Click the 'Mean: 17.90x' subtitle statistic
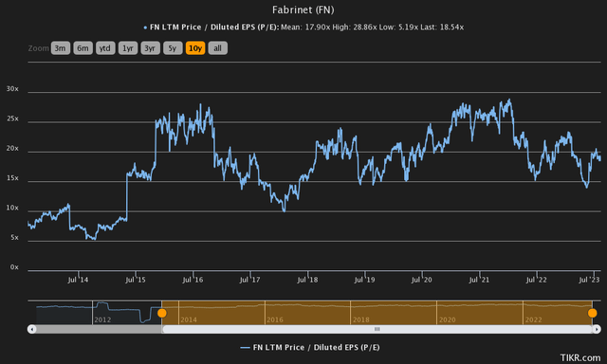This screenshot has width=607, height=364. [x=305, y=27]
